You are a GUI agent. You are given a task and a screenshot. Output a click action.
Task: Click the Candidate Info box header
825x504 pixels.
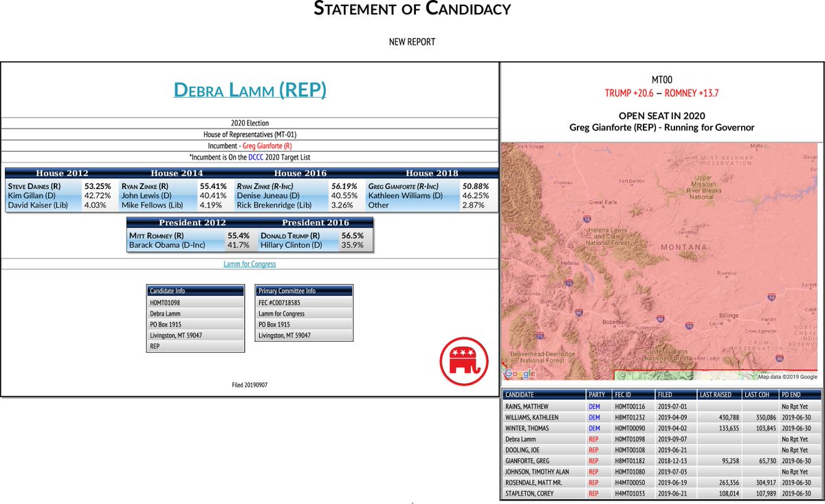pos(195,291)
